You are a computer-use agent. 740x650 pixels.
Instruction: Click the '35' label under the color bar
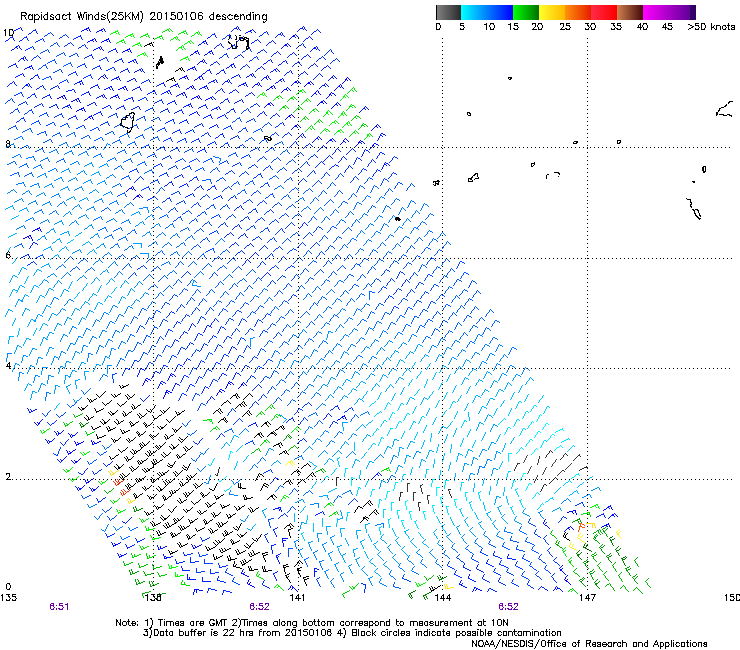[x=616, y=27]
